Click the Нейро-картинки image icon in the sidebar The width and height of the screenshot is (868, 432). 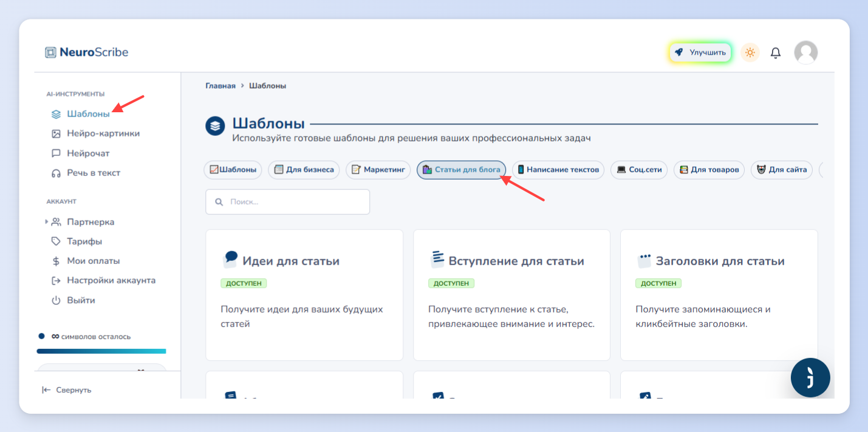pyautogui.click(x=56, y=133)
